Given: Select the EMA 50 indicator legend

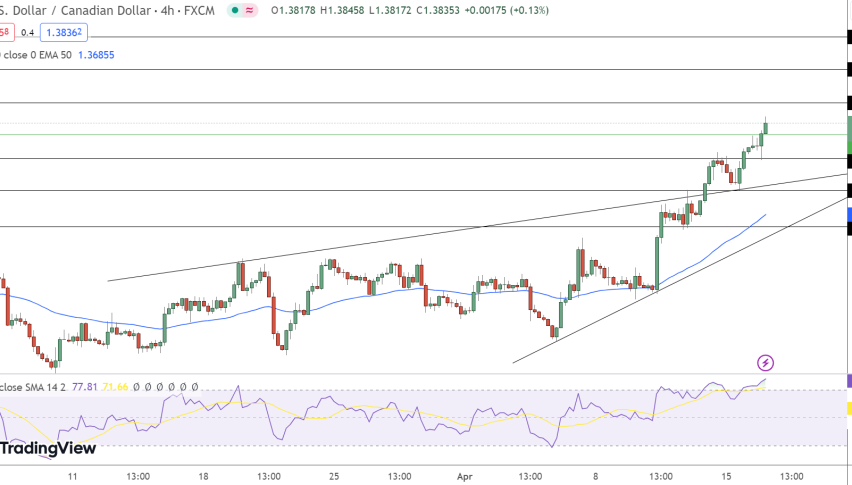Looking at the screenshot, I should [37, 55].
